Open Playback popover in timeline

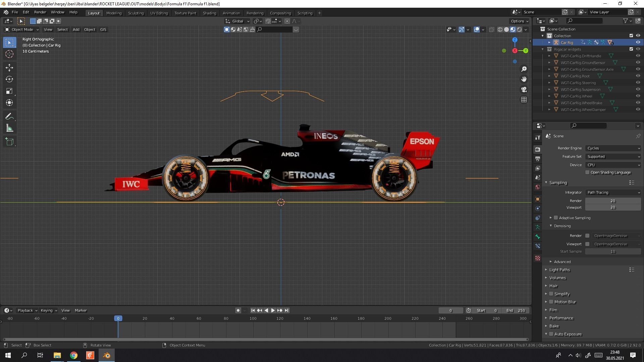tap(27, 310)
